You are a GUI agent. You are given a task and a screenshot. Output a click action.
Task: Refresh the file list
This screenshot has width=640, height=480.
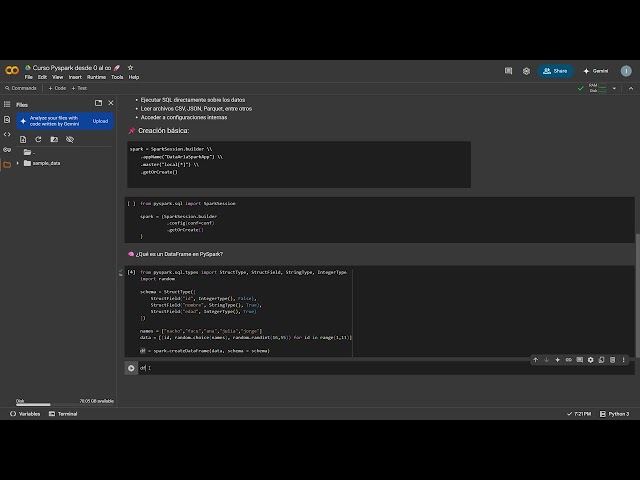[x=38, y=140]
